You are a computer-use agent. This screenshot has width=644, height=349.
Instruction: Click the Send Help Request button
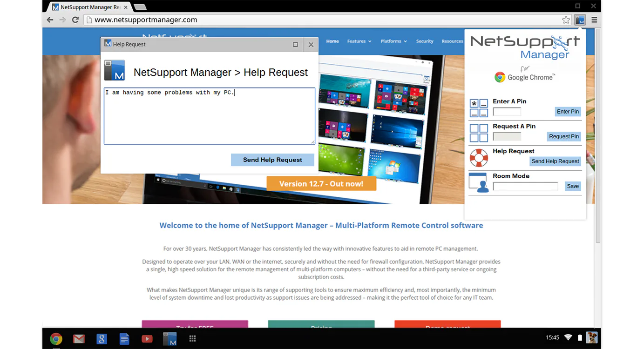[272, 160]
